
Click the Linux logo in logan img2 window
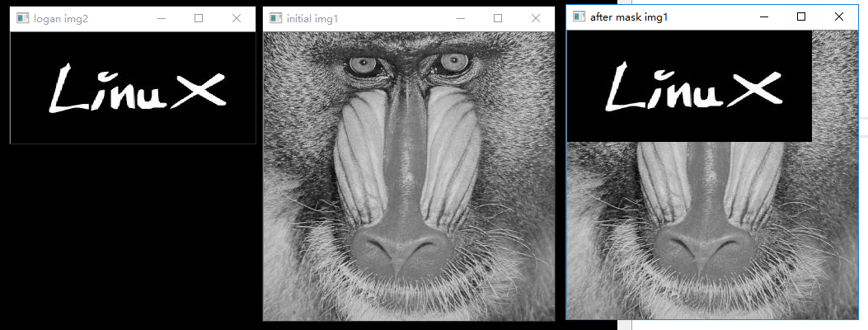coord(138,88)
